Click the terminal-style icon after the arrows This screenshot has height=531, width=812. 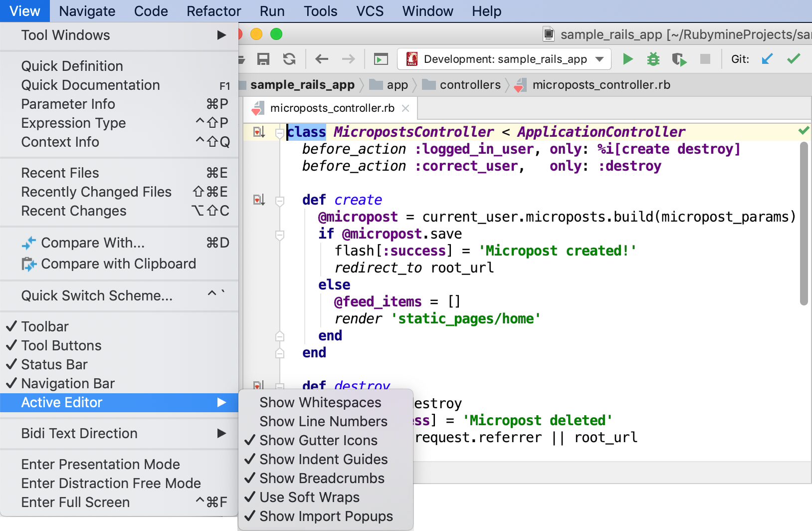381,59
